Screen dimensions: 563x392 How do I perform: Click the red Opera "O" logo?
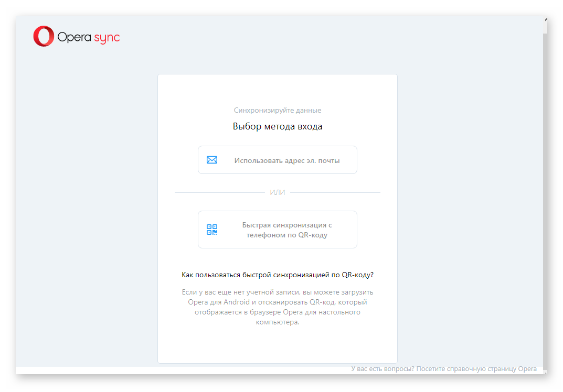[x=44, y=37]
